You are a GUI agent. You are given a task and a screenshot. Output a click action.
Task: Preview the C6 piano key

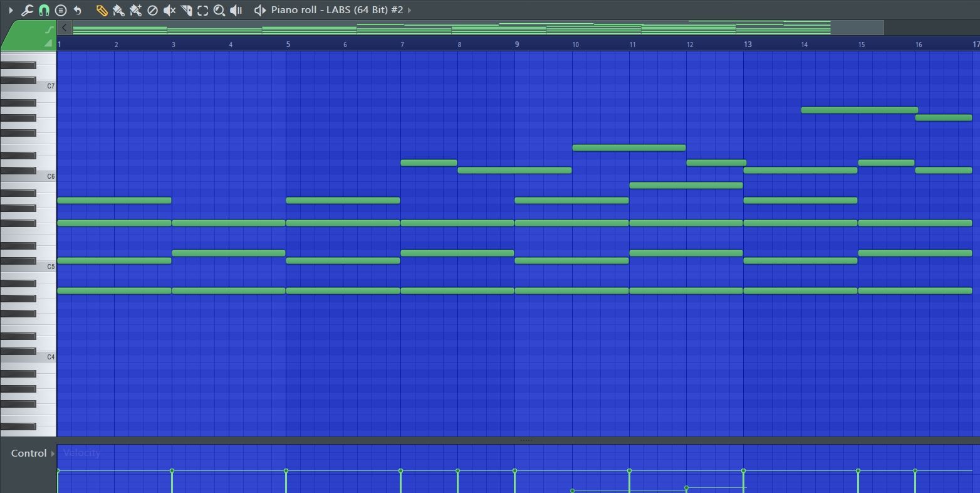(28, 176)
